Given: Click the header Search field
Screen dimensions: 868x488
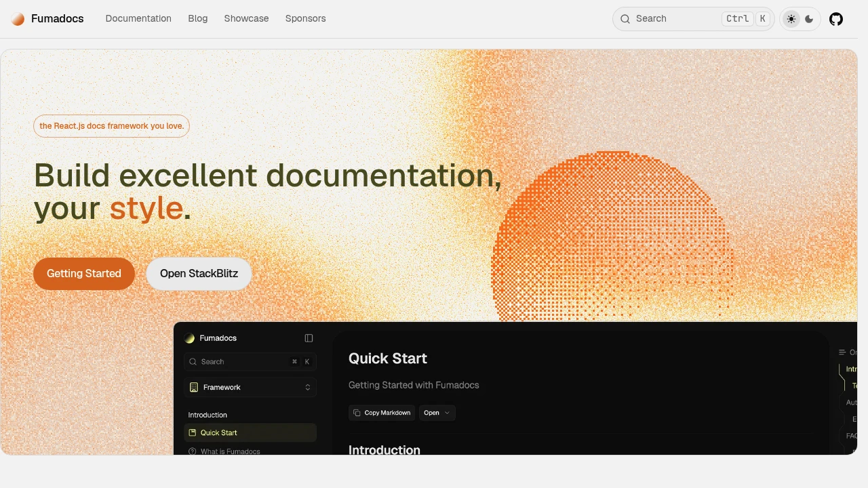Looking at the screenshot, I should (693, 19).
